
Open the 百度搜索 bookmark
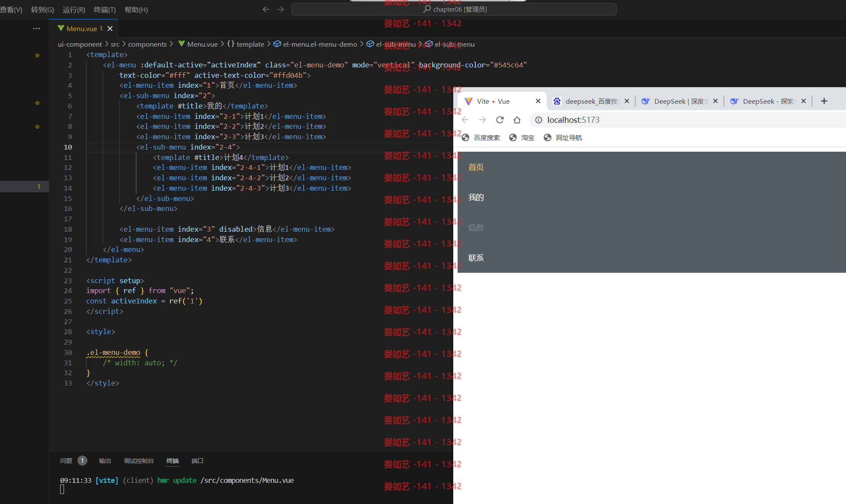point(481,137)
